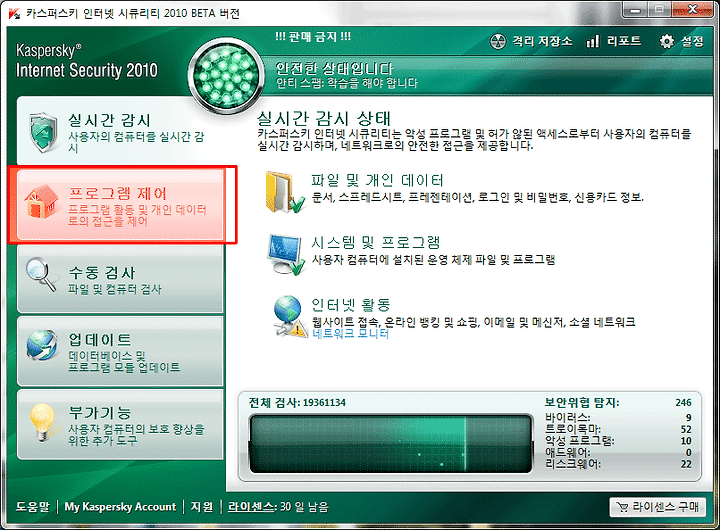Screen dimensions: 720x530
Task: Select the 업데이트 tab
Action: point(120,351)
